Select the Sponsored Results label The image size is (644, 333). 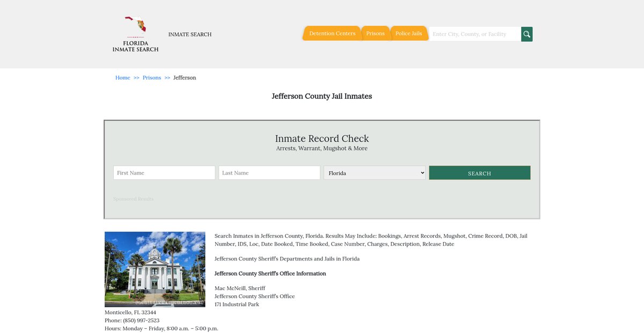[x=134, y=199]
